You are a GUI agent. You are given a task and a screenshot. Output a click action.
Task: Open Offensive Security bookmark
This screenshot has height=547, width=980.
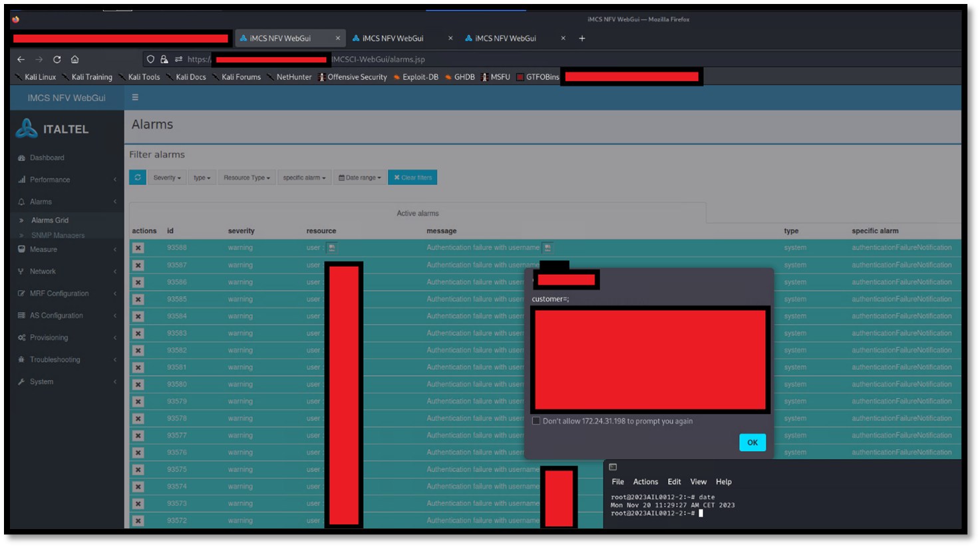(353, 77)
